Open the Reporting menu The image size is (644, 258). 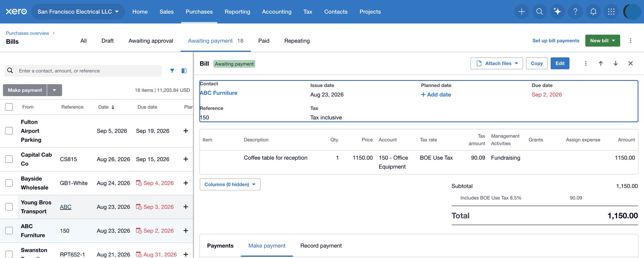(x=237, y=12)
